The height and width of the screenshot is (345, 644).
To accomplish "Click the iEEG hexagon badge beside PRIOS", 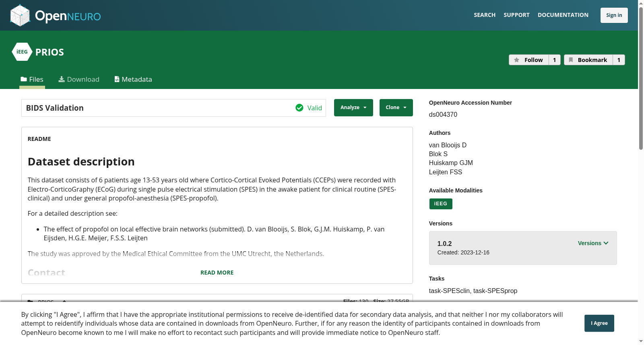I will click(22, 52).
